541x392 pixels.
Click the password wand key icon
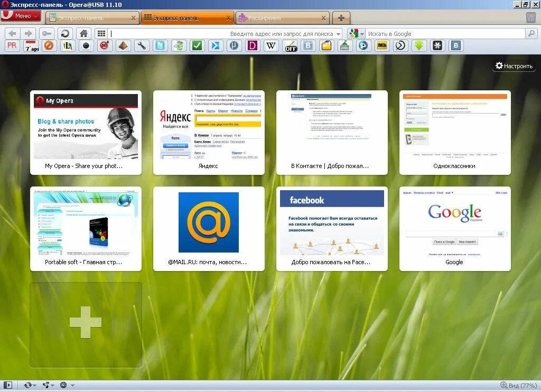46,33
